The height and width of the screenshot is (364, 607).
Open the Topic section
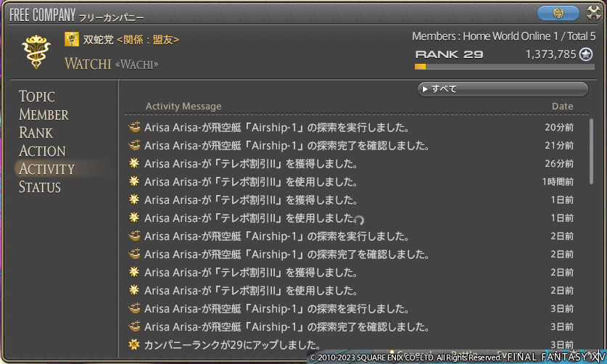point(37,96)
